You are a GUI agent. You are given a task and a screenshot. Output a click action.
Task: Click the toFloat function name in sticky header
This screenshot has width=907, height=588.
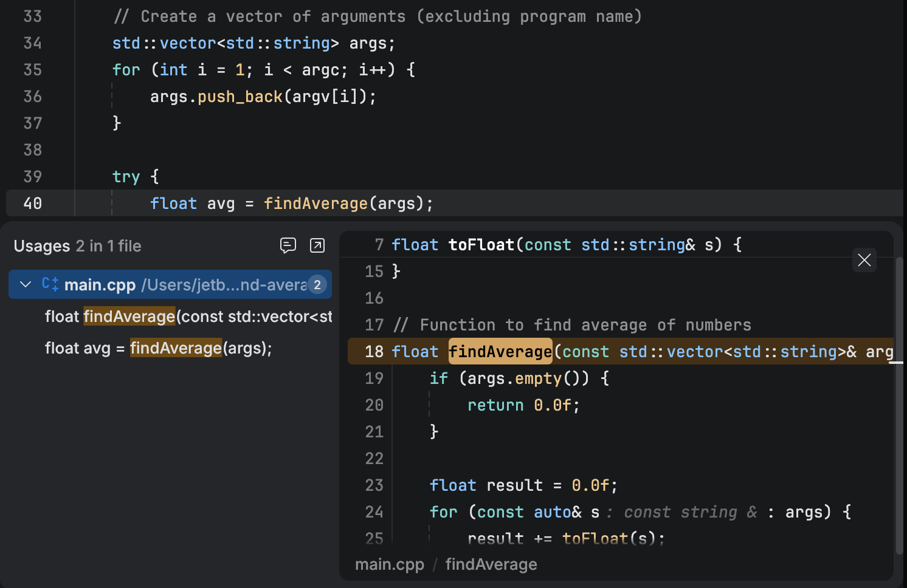481,245
